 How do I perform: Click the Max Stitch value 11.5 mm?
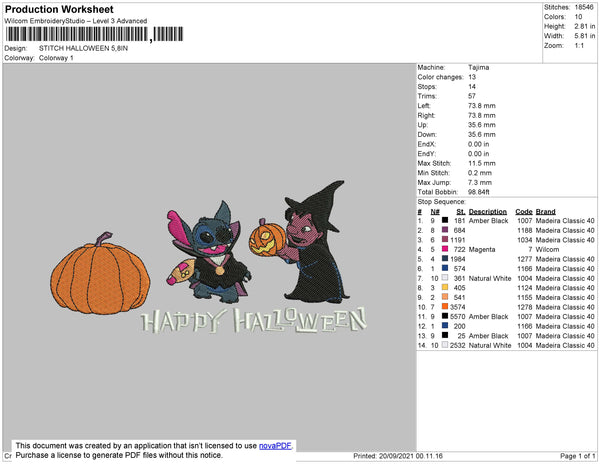click(481, 163)
